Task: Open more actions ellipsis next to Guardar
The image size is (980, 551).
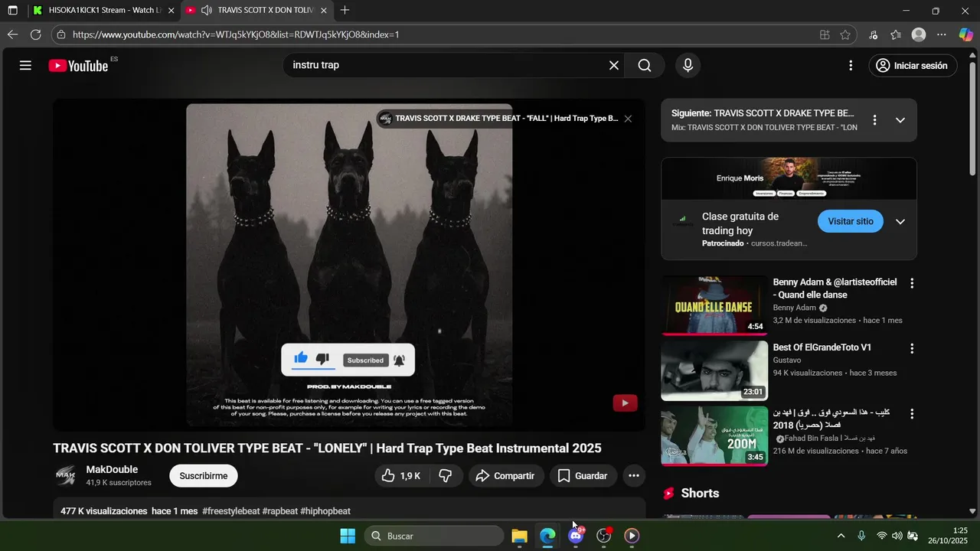Action: click(x=634, y=476)
